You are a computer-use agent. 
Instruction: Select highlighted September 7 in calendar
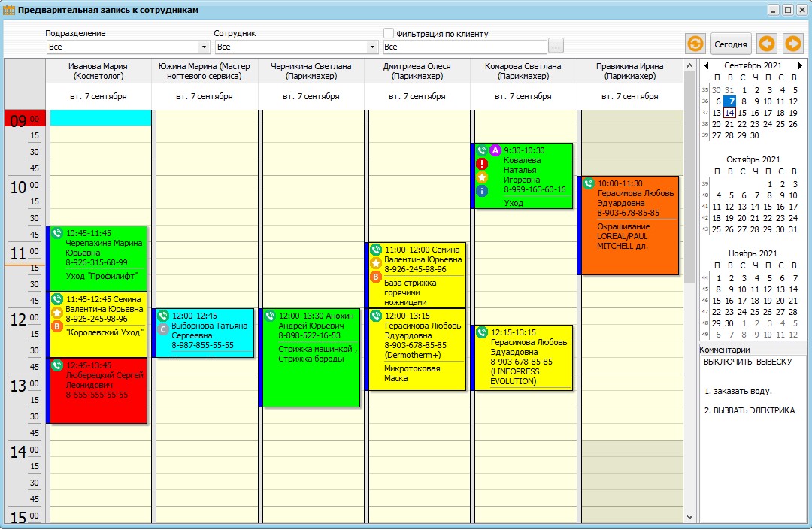point(729,101)
